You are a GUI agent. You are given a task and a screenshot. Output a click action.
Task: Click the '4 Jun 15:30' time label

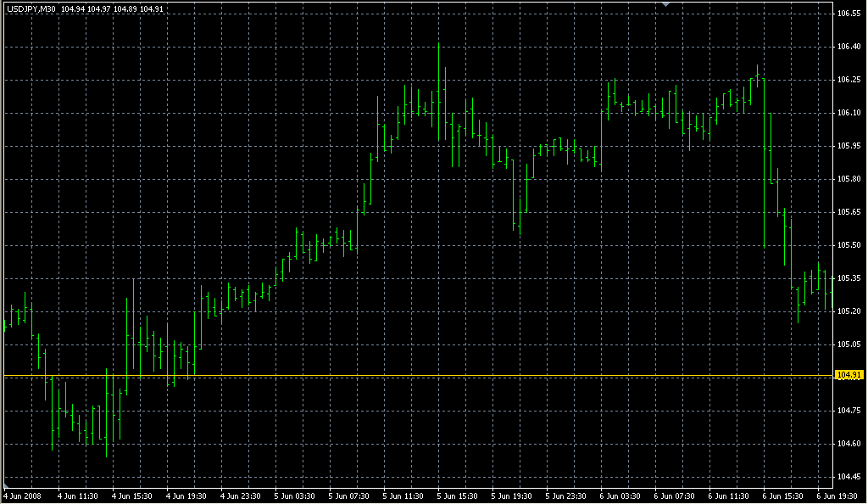[x=133, y=496]
